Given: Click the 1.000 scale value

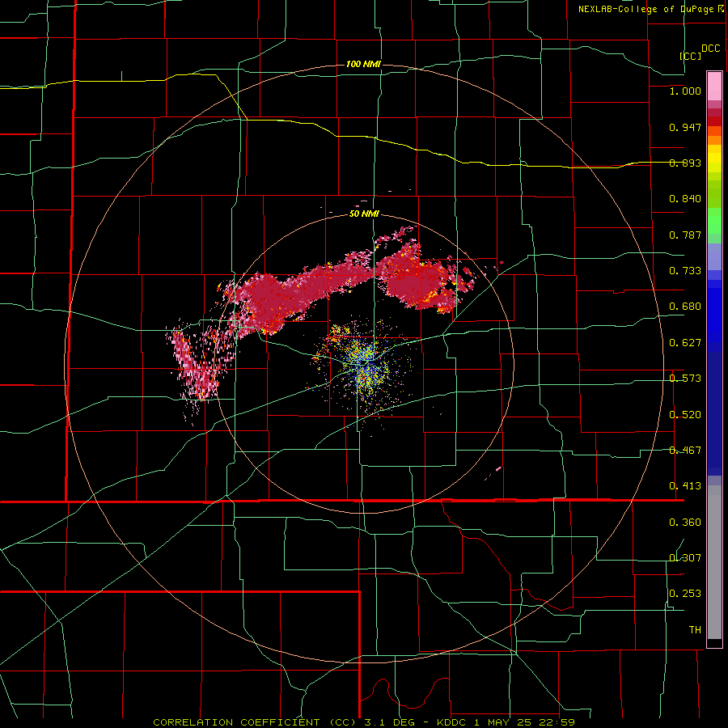Looking at the screenshot, I should 685,91.
